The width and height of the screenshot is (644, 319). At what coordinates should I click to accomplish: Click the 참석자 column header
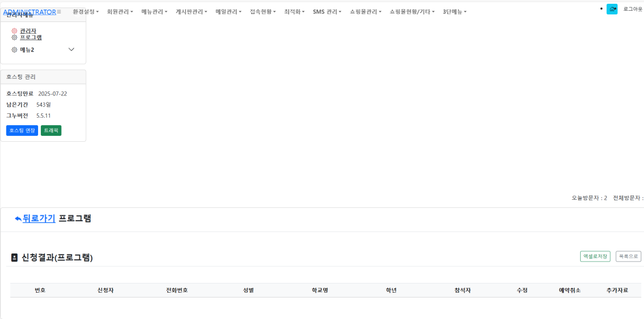(x=463, y=290)
